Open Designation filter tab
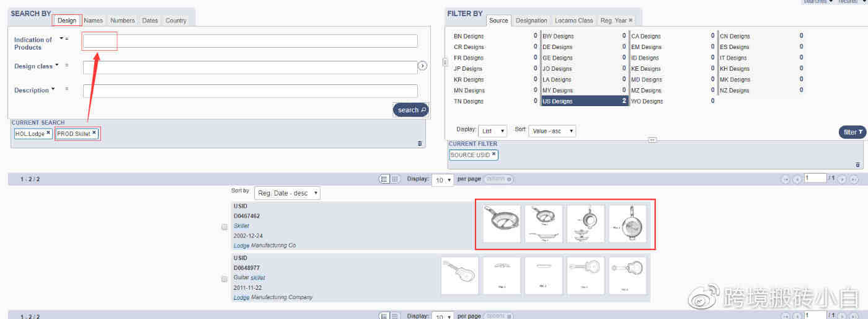Screen dimensions: 868x319 tap(531, 20)
